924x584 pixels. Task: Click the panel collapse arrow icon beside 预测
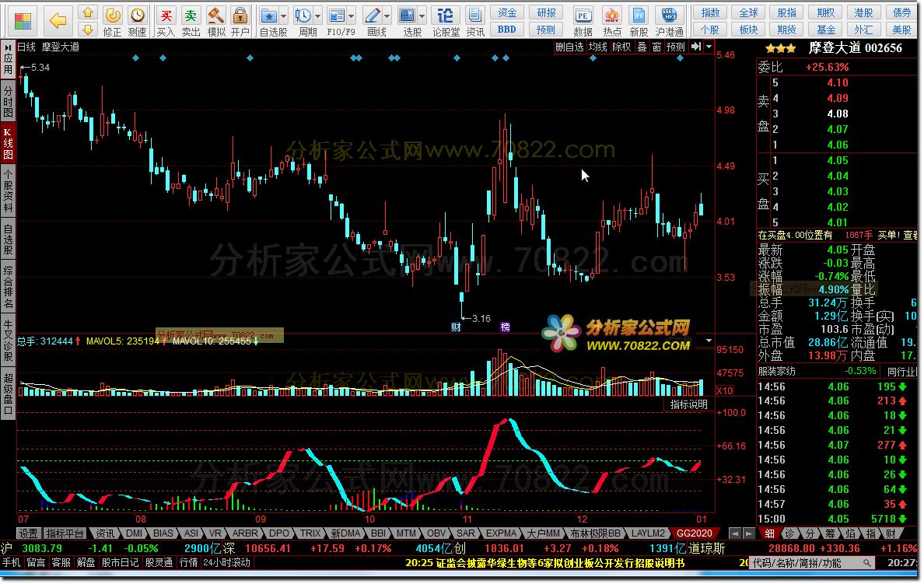coord(696,47)
